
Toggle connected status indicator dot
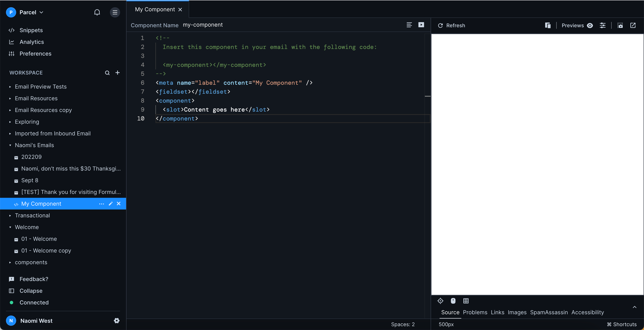11,302
